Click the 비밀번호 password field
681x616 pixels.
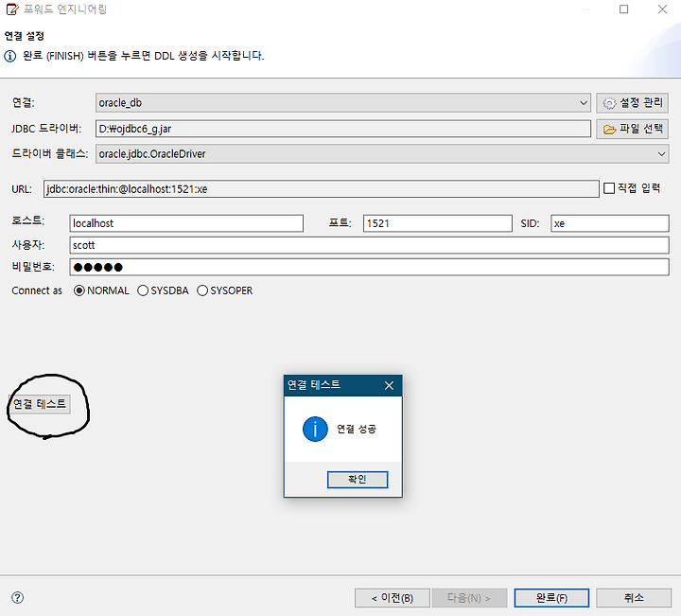coord(369,267)
